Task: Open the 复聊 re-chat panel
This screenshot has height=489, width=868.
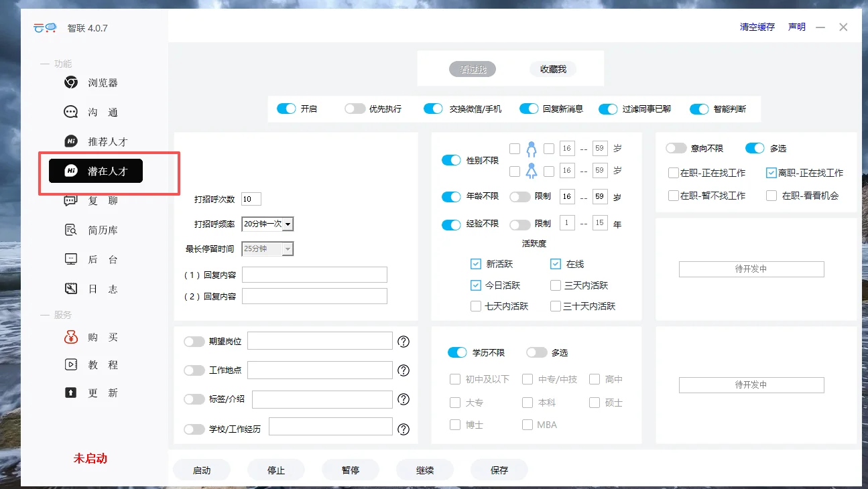Action: (89, 200)
